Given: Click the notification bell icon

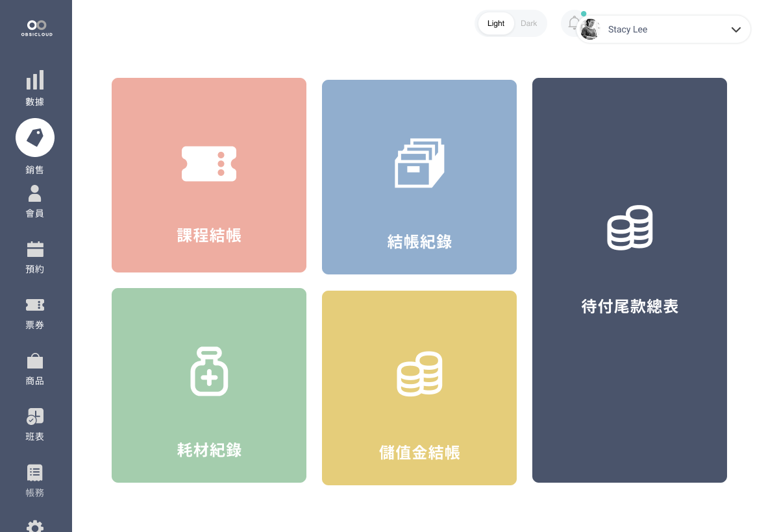Looking at the screenshot, I should (572, 23).
